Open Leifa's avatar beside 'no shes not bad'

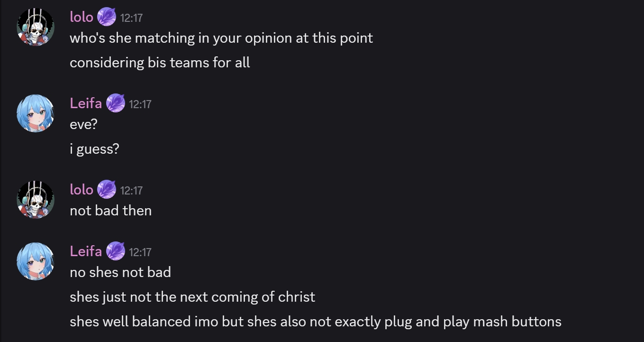(36, 261)
